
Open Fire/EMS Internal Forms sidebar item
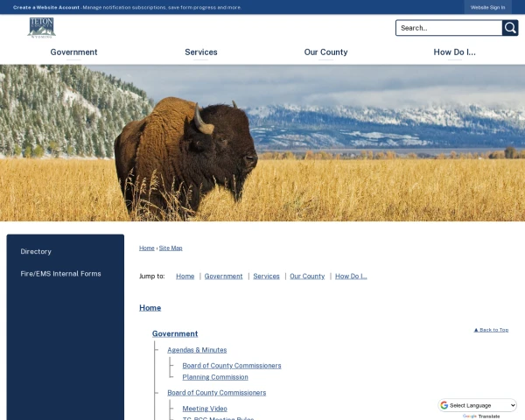pos(60,274)
